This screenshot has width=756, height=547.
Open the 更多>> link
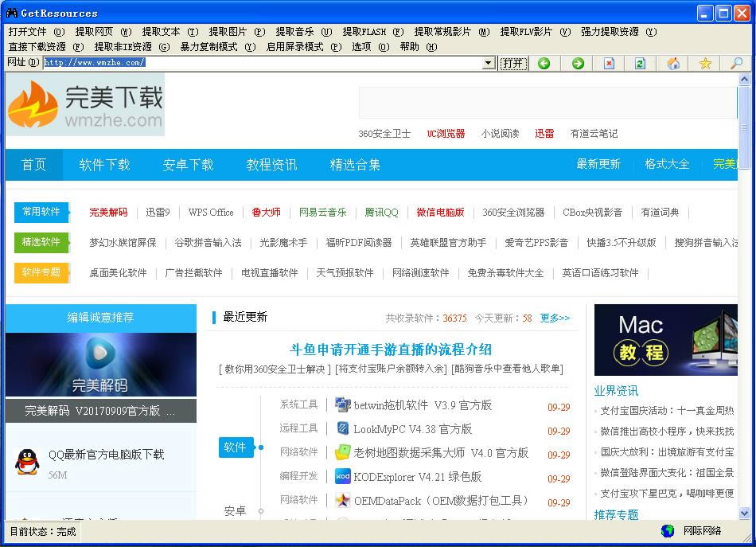click(x=555, y=318)
